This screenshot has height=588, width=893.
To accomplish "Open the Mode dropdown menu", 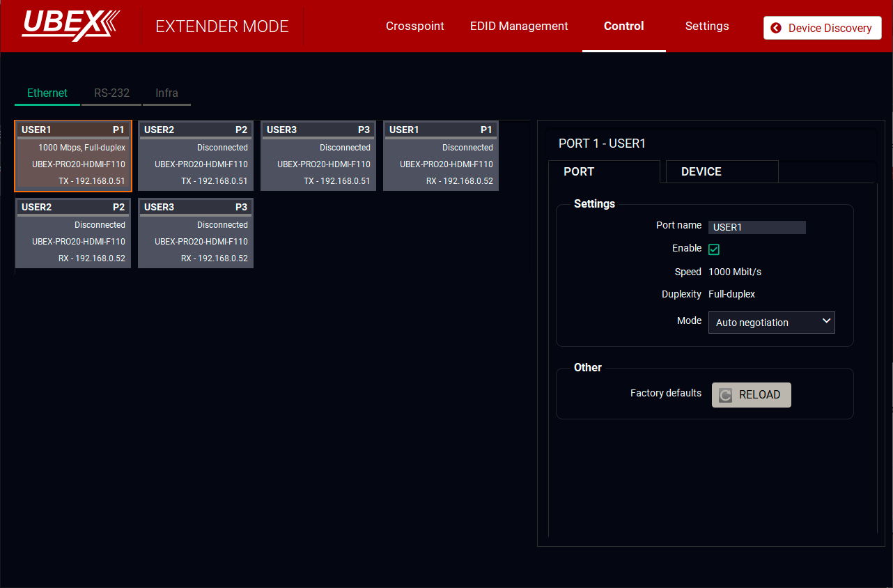I will coord(770,323).
